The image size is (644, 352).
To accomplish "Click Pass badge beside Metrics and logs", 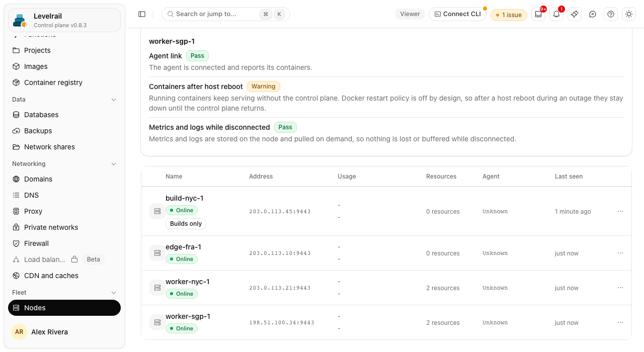I will tap(285, 127).
